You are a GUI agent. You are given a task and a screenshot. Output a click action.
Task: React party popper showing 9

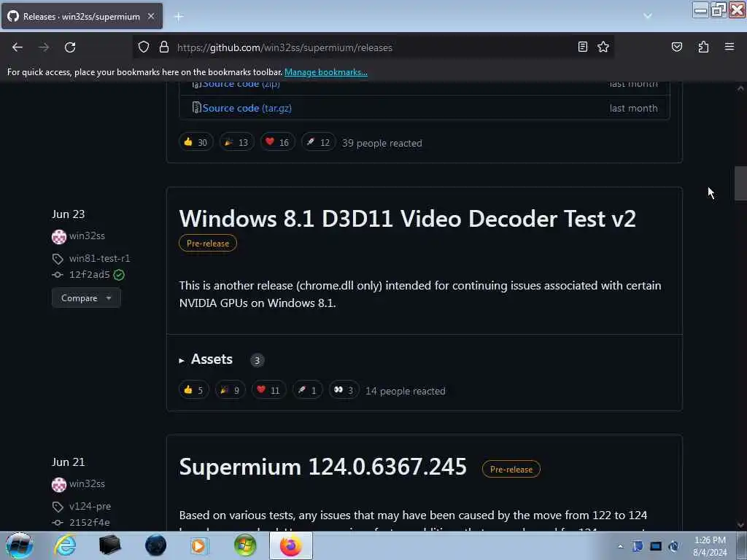[x=230, y=390]
